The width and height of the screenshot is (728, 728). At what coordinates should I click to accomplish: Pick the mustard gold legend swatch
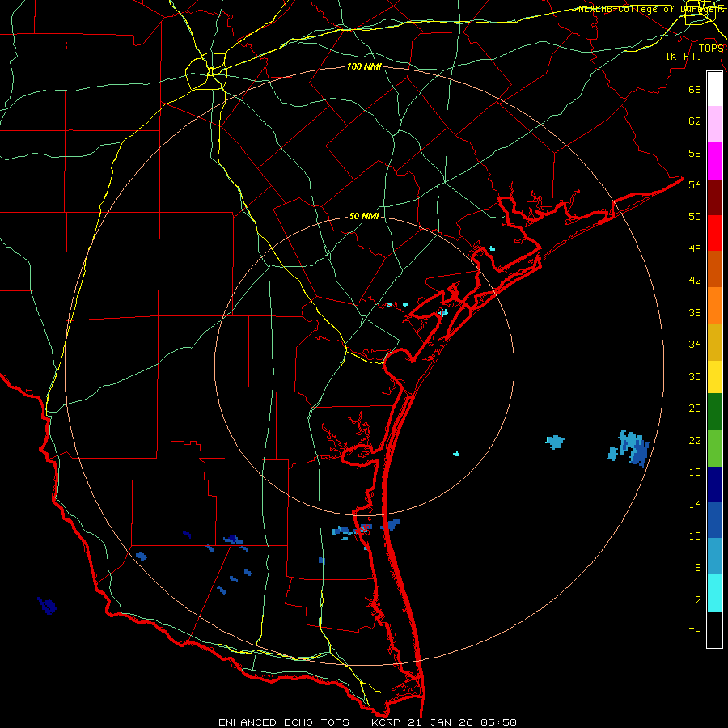click(714, 342)
